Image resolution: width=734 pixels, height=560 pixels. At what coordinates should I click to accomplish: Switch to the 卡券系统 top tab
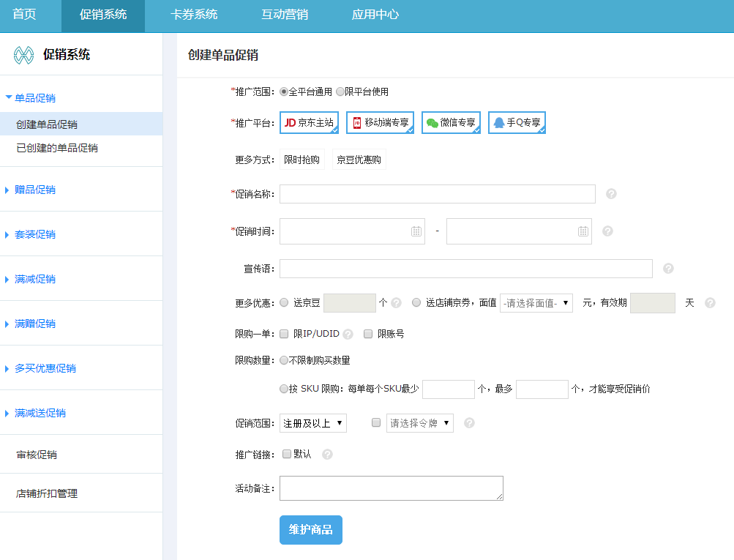point(194,15)
